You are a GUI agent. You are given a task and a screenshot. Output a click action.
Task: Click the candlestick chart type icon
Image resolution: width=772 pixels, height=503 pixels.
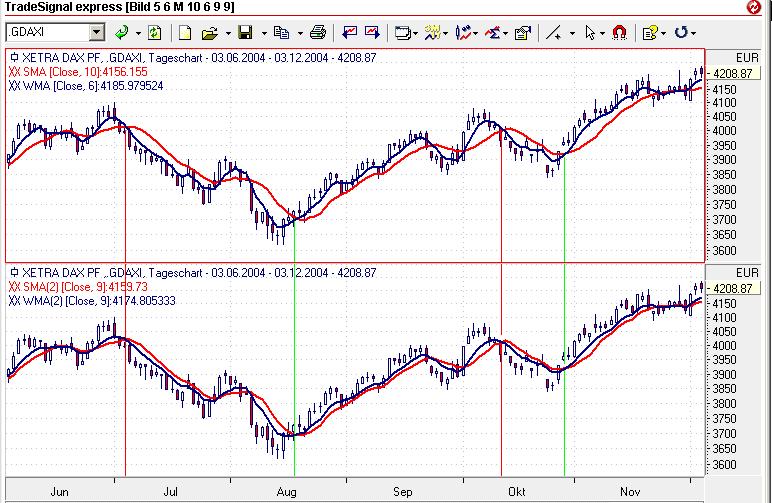coord(462,32)
